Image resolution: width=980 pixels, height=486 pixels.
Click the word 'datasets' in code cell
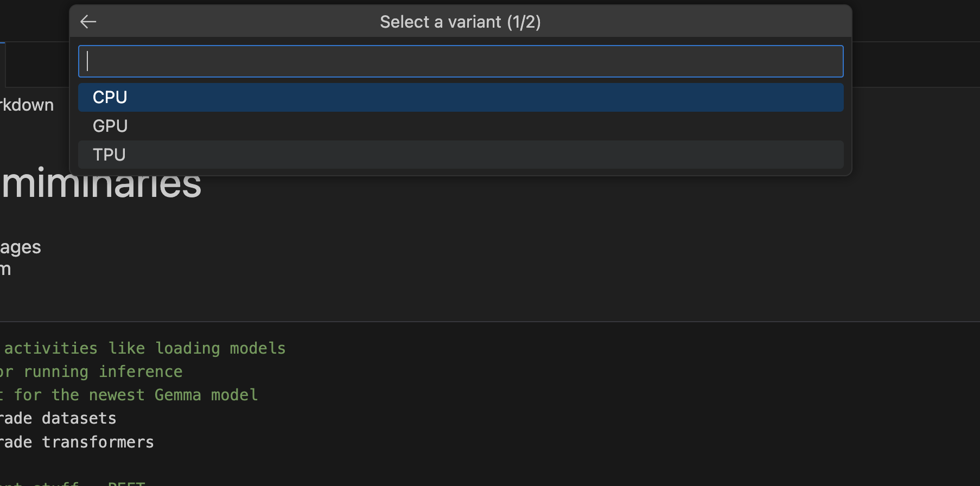click(79, 418)
